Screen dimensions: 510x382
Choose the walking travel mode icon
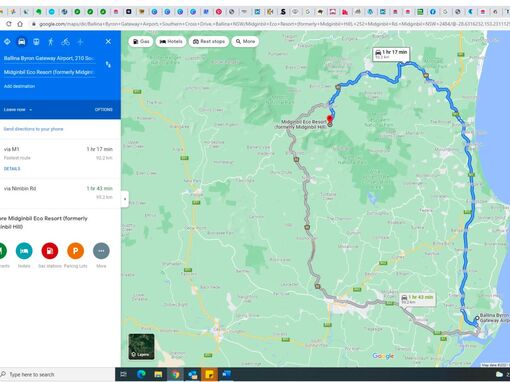click(51, 42)
